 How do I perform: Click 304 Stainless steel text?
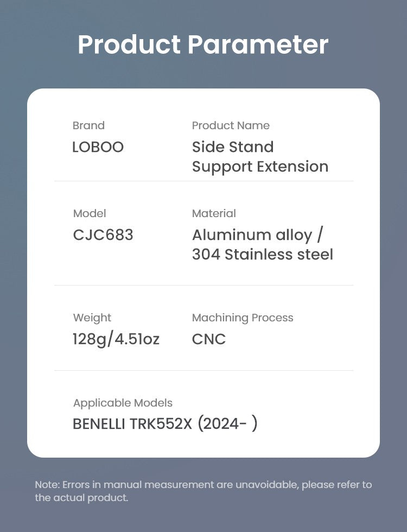coord(263,255)
